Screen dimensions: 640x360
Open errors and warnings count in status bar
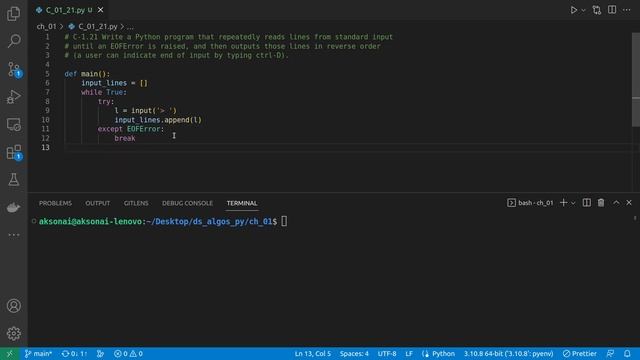coord(128,353)
